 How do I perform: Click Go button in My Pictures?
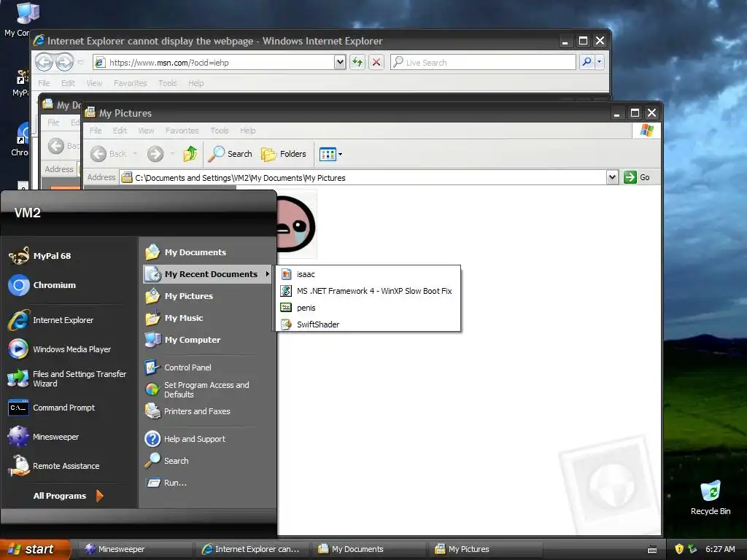(637, 177)
